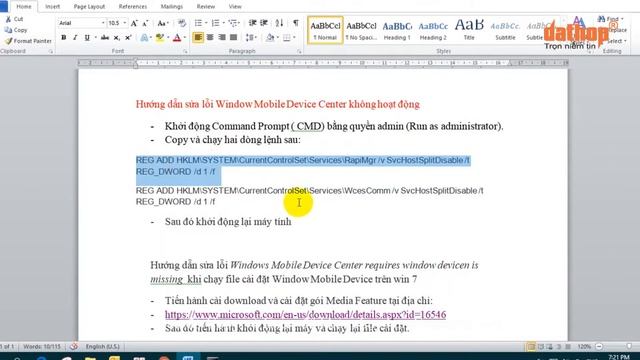The image size is (640, 360).
Task: Click the Word icon on taskbar
Action: 188,357
